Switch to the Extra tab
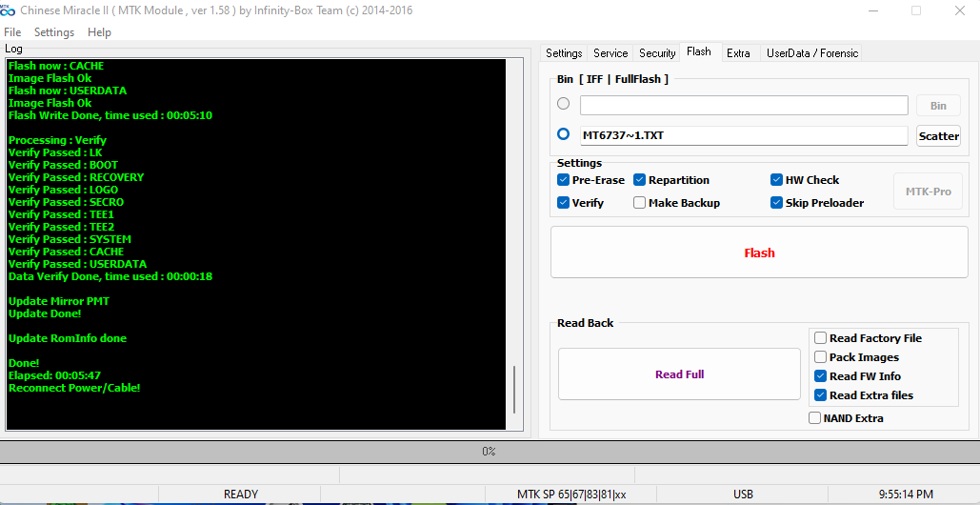 [x=738, y=53]
